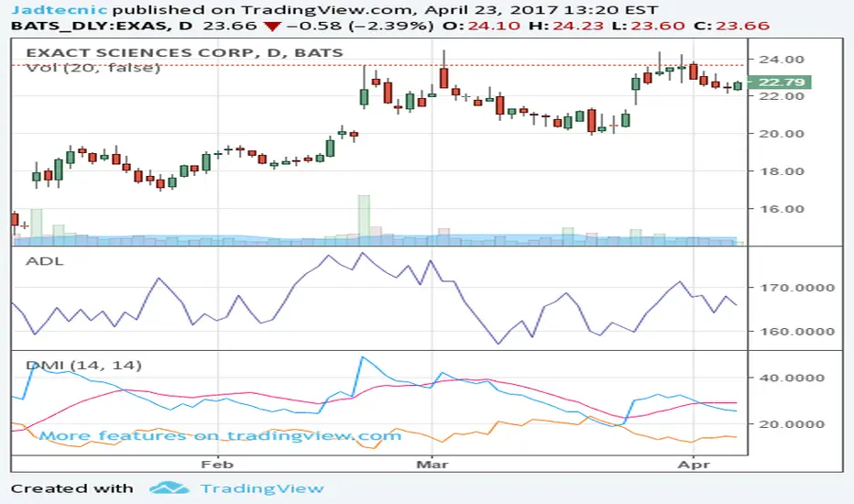The image size is (854, 504).
Task: Click the O: 24.10 open value
Action: [x=481, y=26]
